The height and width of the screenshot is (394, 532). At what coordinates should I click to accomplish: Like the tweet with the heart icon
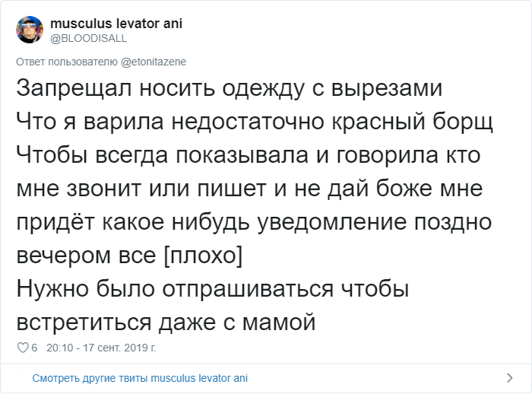21,348
